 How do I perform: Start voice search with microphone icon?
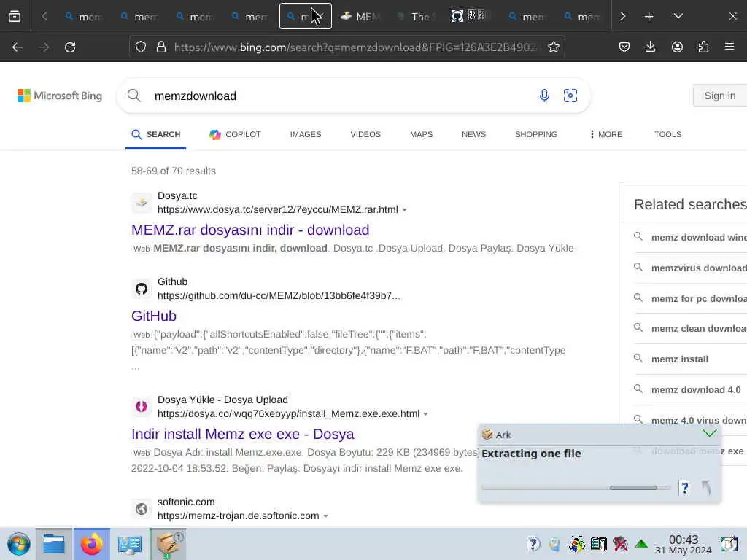pyautogui.click(x=544, y=96)
